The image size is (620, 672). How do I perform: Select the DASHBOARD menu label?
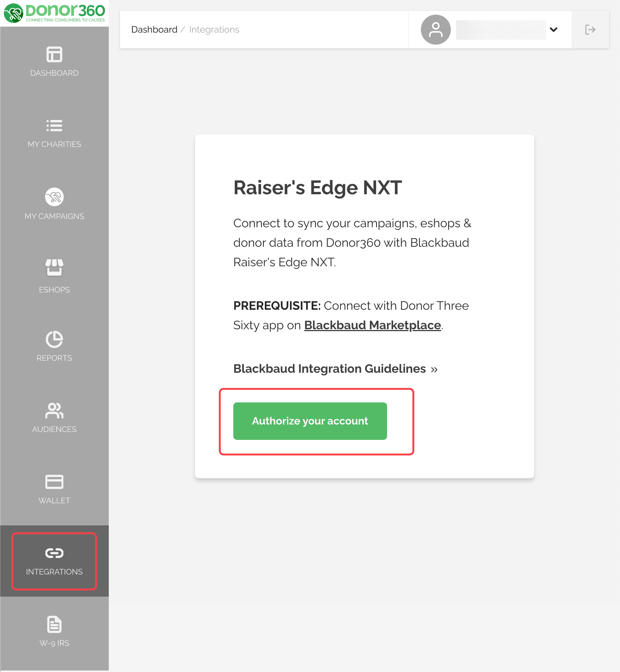(x=54, y=73)
